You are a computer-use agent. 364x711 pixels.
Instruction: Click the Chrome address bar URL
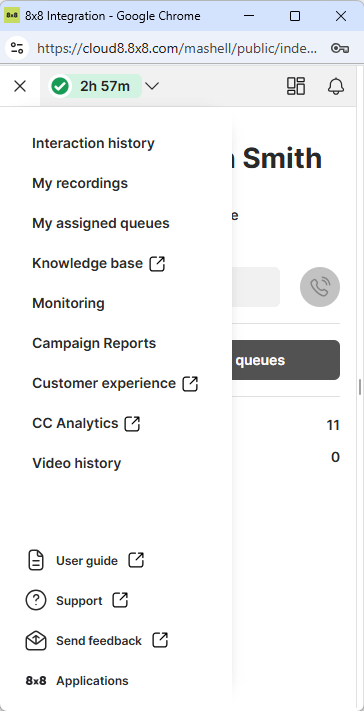(177, 48)
